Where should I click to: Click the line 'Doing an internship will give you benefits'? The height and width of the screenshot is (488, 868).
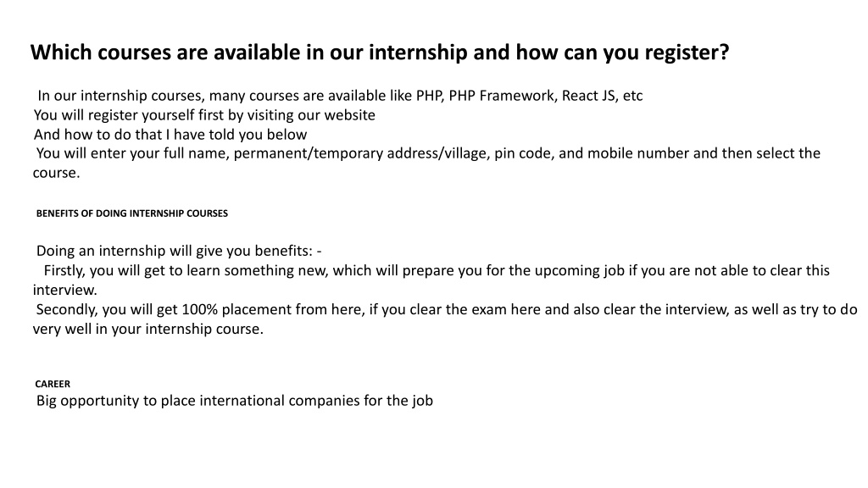click(x=179, y=251)
